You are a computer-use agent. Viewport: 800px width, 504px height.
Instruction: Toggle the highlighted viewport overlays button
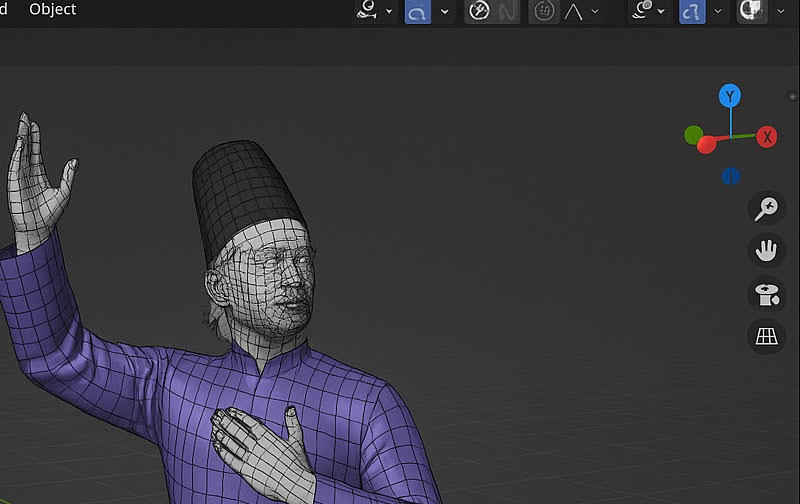pos(691,11)
